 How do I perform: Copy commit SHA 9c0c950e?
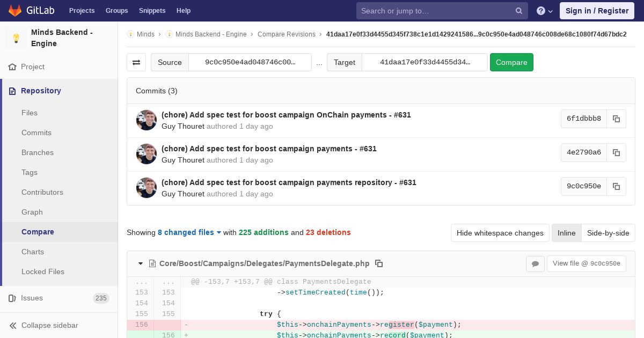coord(616,186)
